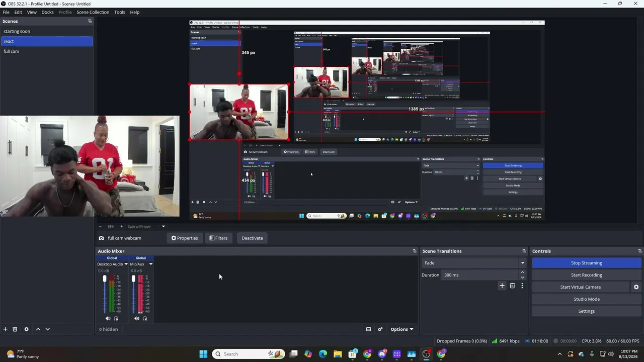Viewport: 644px width, 362px height.
Task: Remove selected scene with trash icon
Action: (15, 329)
